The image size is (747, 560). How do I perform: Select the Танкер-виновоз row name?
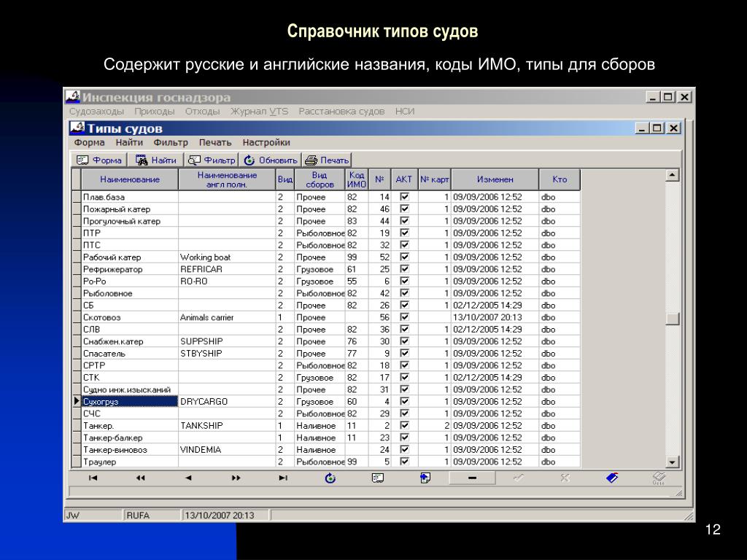(130, 449)
